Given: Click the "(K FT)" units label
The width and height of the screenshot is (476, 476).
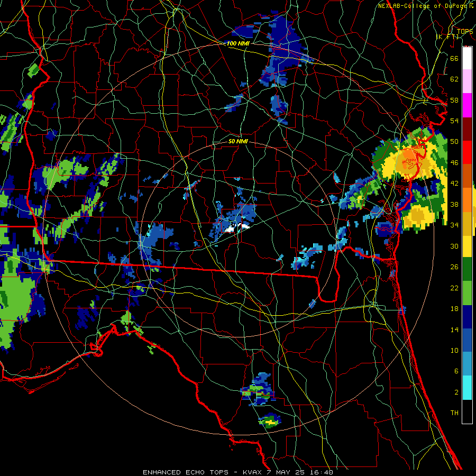Looking at the screenshot, I should [x=447, y=36].
